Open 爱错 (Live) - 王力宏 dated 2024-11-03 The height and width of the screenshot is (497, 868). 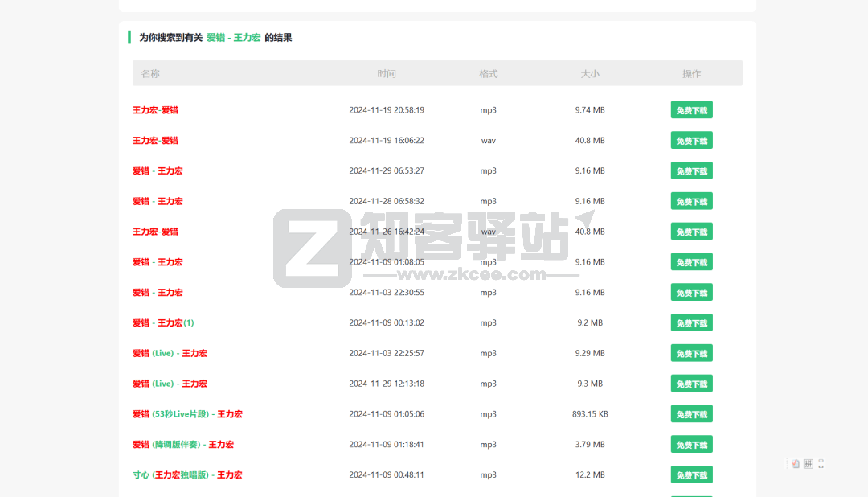click(x=170, y=353)
